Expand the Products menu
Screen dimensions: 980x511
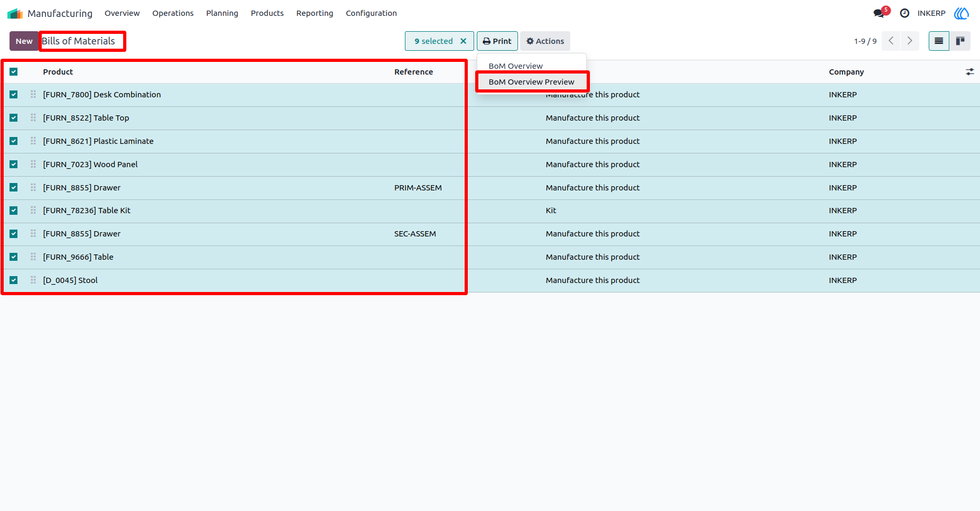click(267, 13)
